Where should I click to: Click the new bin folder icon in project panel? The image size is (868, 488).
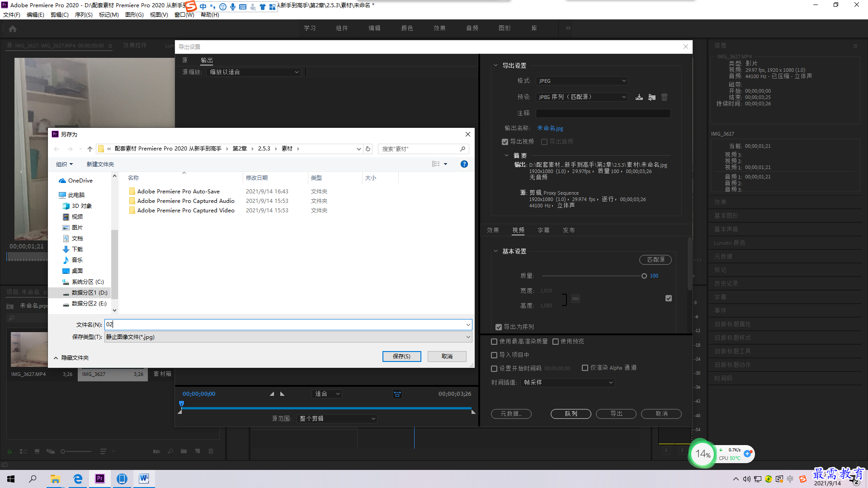coord(184,451)
